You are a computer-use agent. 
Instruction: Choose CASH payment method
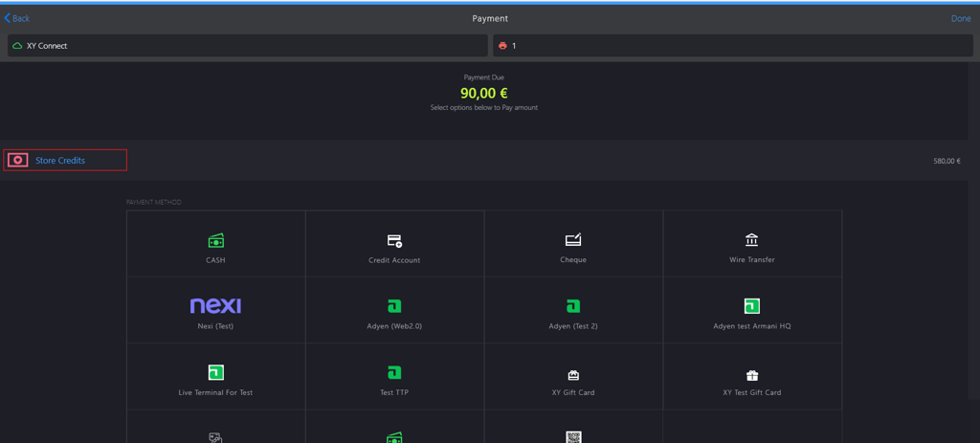[x=215, y=244]
